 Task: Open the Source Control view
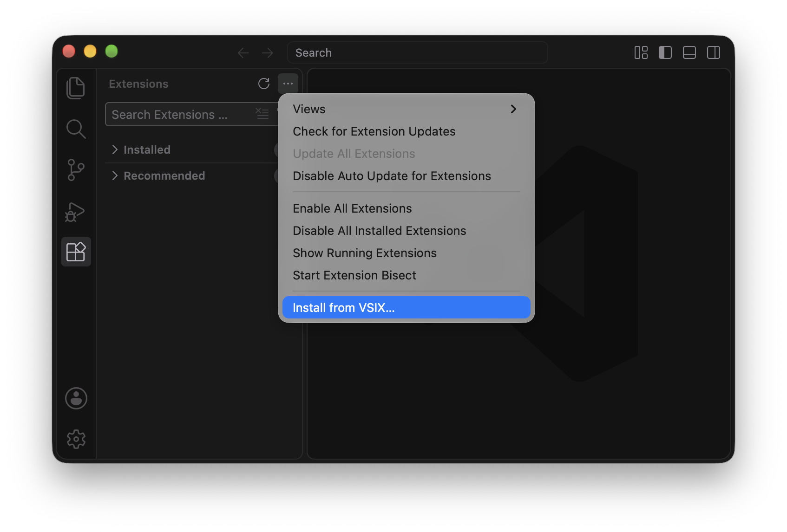(x=76, y=170)
